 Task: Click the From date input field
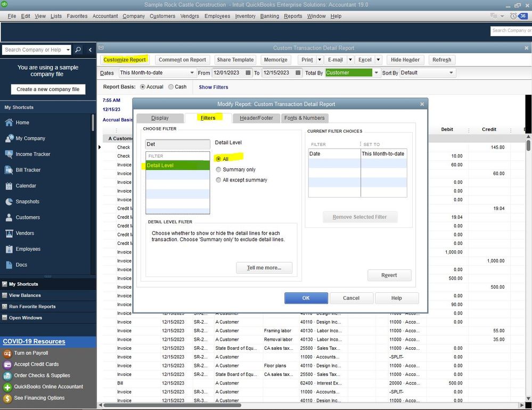tap(228, 72)
